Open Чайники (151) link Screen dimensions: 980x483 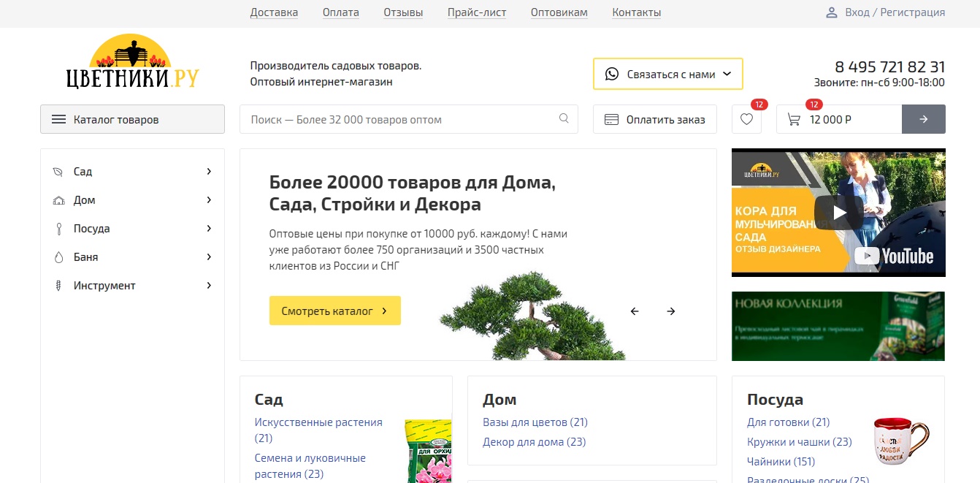click(x=781, y=462)
